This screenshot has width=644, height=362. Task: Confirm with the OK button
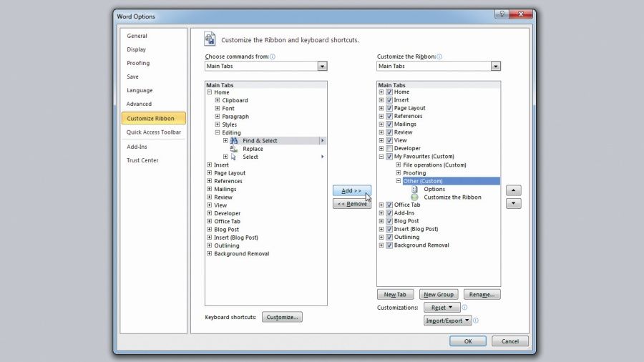click(x=468, y=341)
